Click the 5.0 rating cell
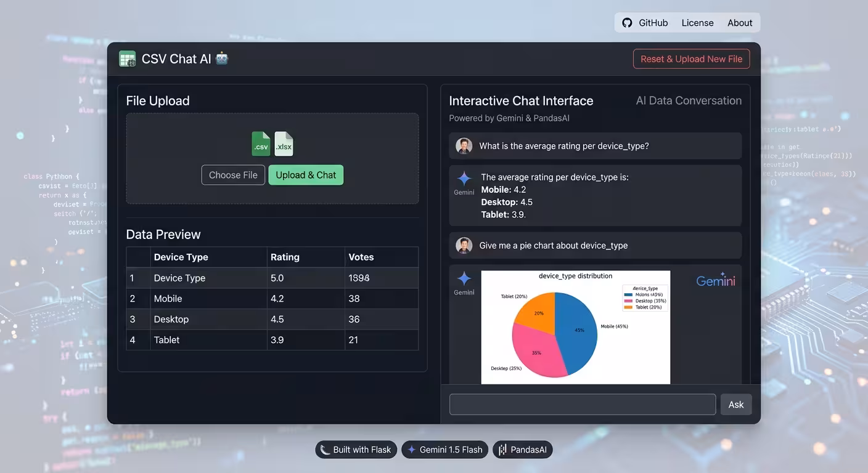The height and width of the screenshot is (473, 868). (306, 278)
